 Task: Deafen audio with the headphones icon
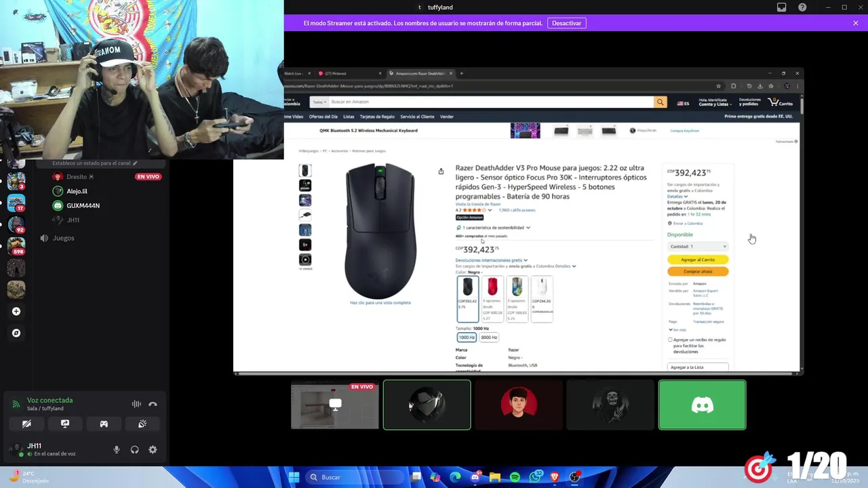click(x=134, y=449)
